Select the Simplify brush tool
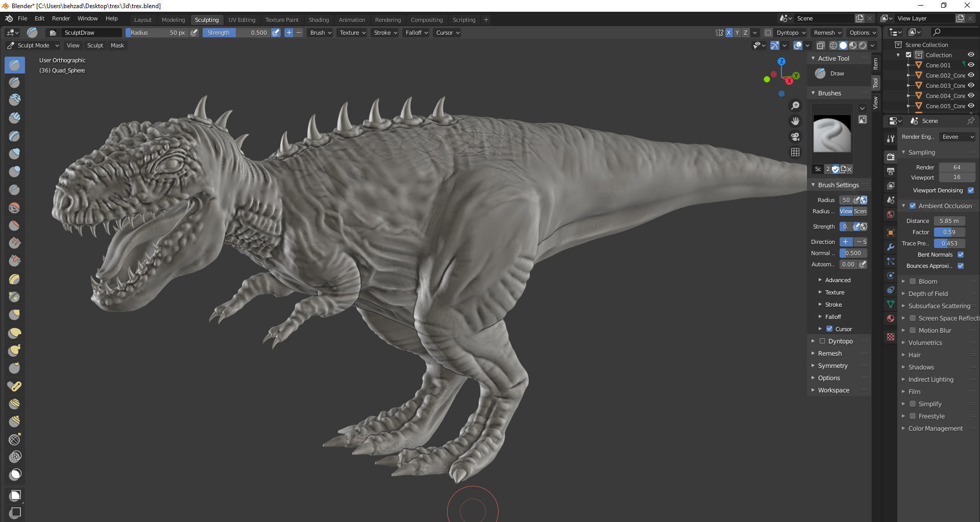 tap(15, 457)
